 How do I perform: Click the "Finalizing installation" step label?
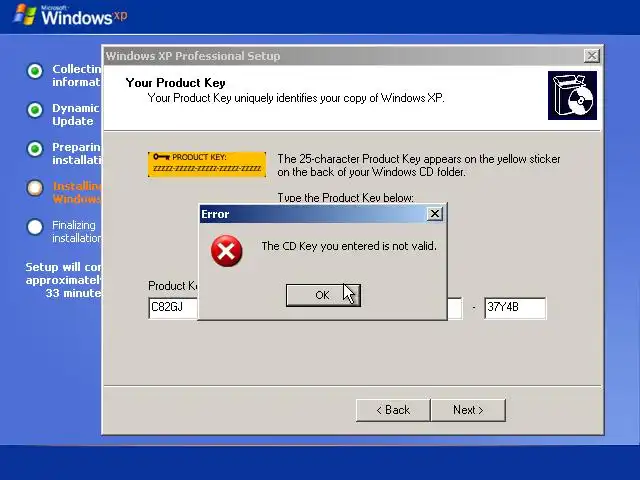click(x=77, y=231)
